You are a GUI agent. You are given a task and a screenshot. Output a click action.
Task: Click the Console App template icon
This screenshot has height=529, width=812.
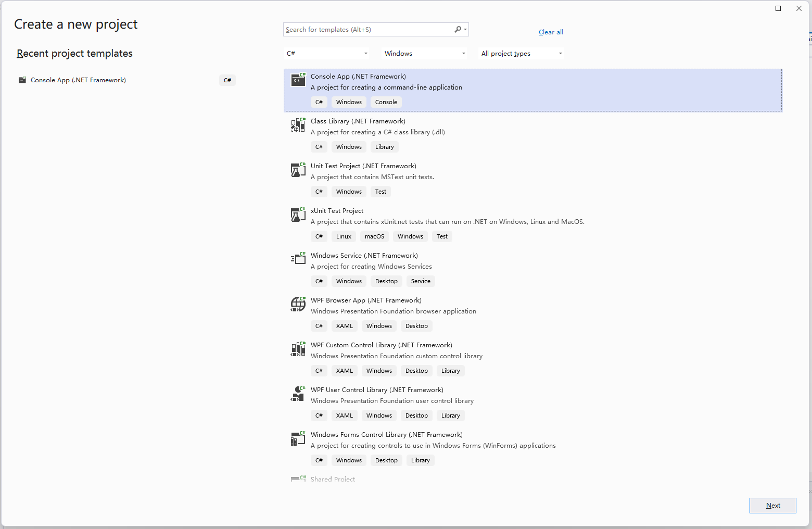[x=298, y=80]
